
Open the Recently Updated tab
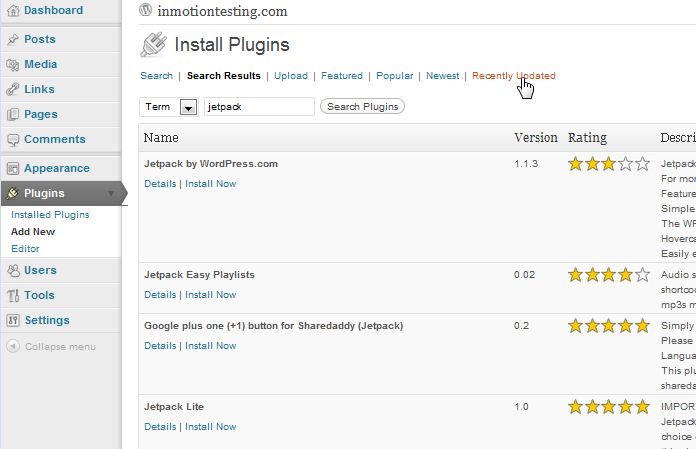pos(513,76)
